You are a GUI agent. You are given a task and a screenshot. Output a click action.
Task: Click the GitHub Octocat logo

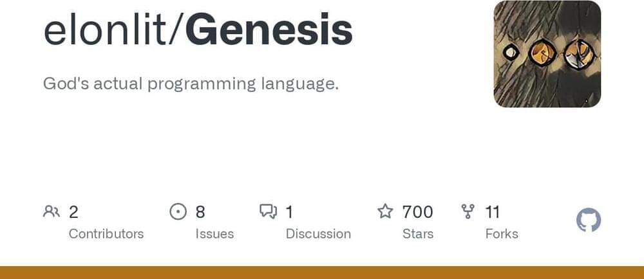pos(588,221)
